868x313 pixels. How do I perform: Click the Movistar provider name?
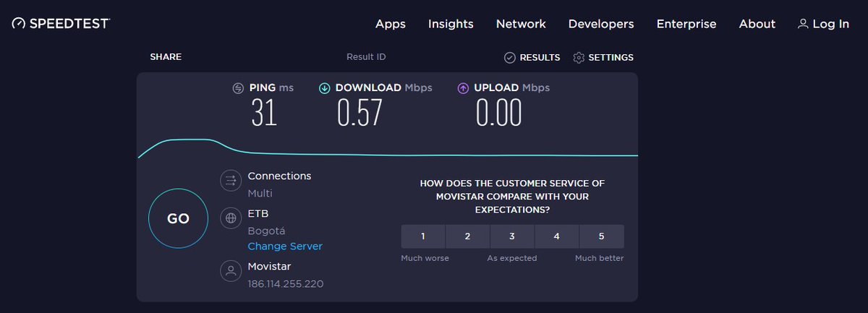(x=271, y=267)
